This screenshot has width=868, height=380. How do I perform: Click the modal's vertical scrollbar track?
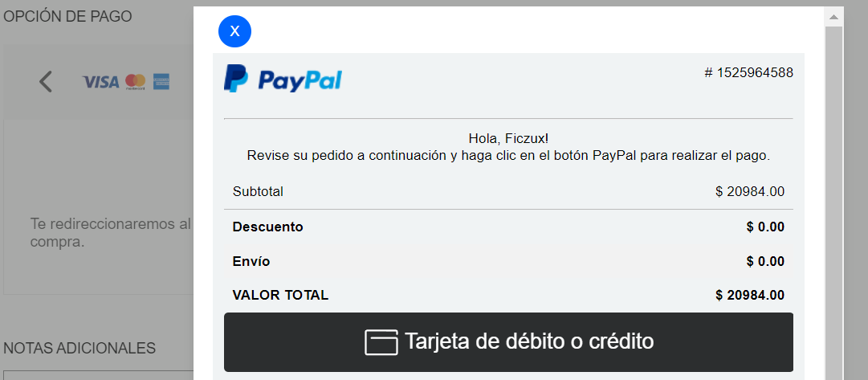pyautogui.click(x=833, y=202)
